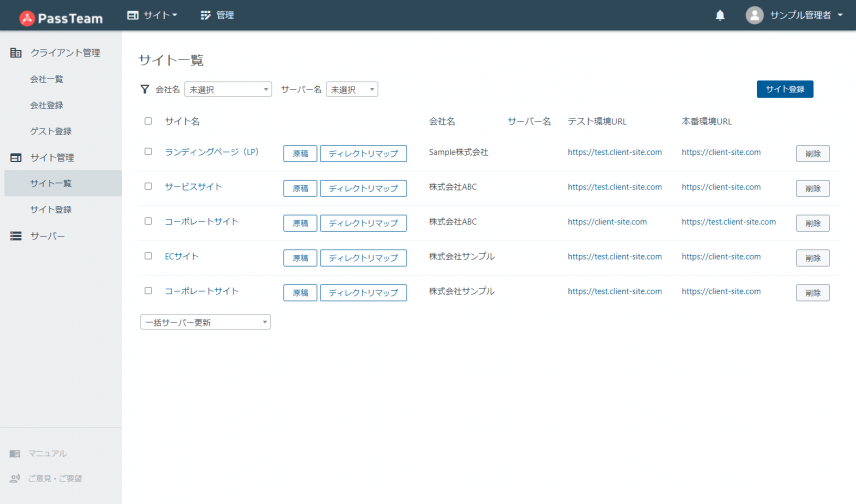The image size is (856, 504).
Task: Delete the サービスサイト row
Action: click(812, 188)
